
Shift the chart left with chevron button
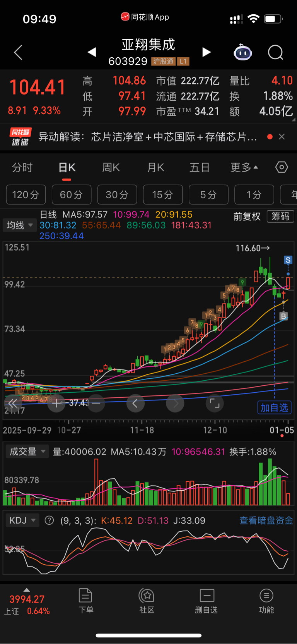(x=135, y=404)
